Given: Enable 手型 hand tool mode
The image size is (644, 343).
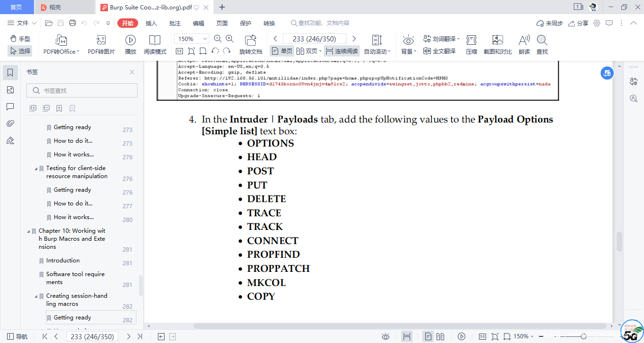Looking at the screenshot, I should tap(20, 39).
